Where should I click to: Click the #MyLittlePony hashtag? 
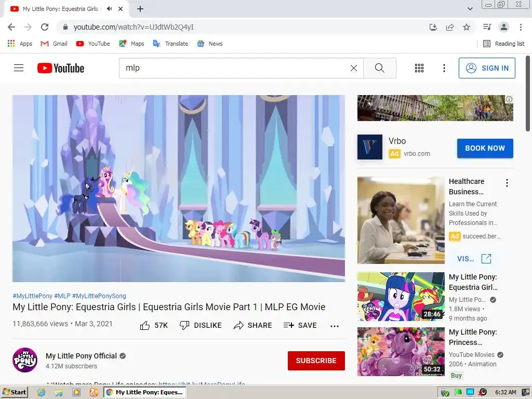pyautogui.click(x=32, y=296)
